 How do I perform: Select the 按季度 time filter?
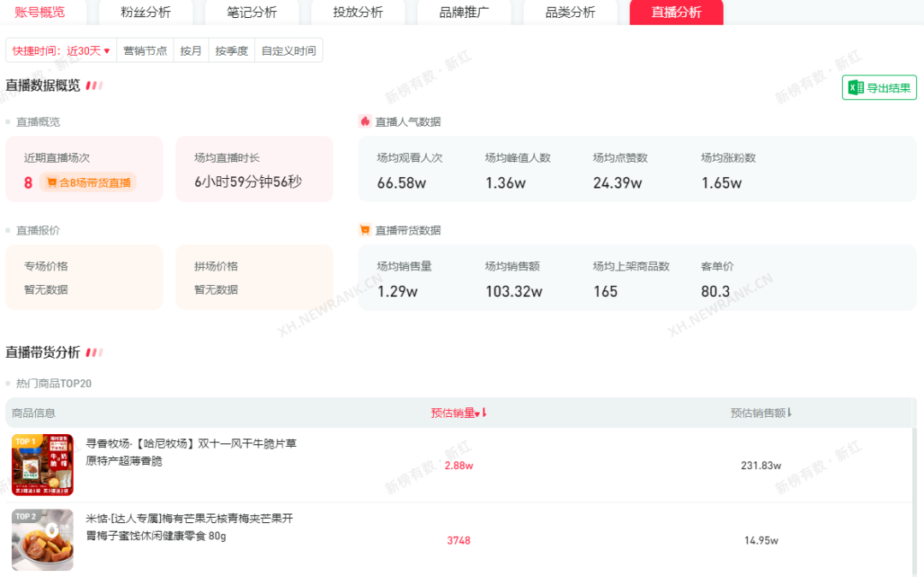click(231, 51)
